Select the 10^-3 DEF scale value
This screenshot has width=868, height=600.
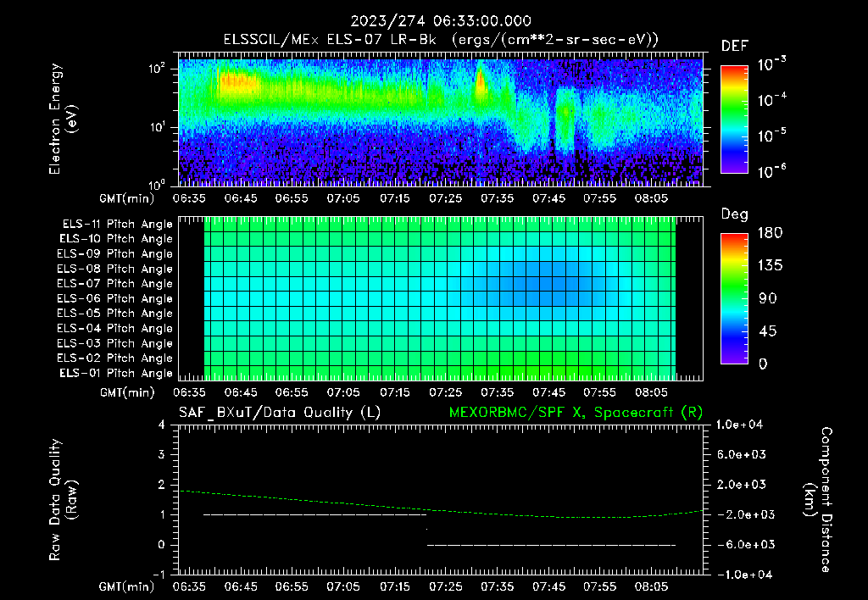[x=771, y=64]
